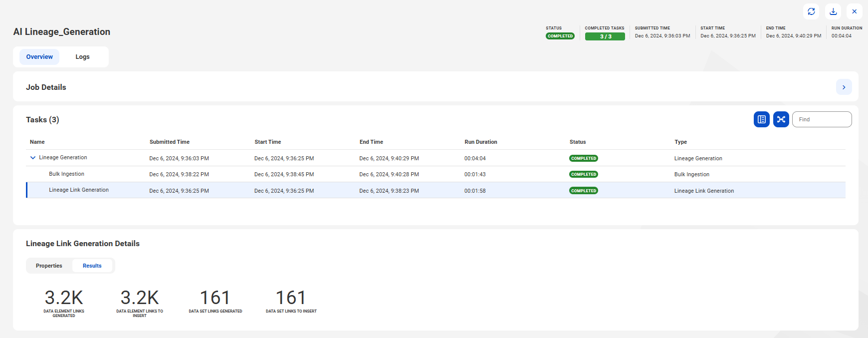Sort by Status column header
This screenshot has height=338, width=868.
[578, 142]
